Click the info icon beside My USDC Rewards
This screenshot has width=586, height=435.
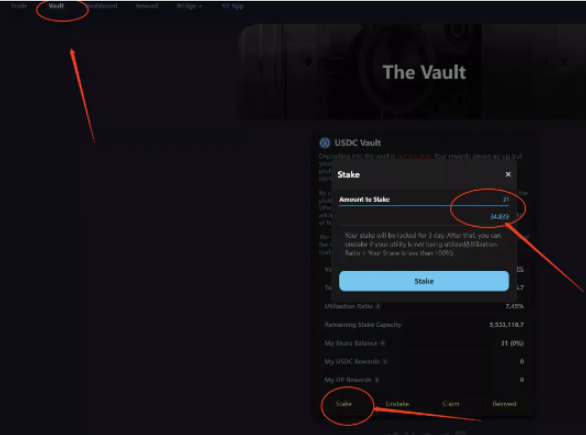point(385,361)
